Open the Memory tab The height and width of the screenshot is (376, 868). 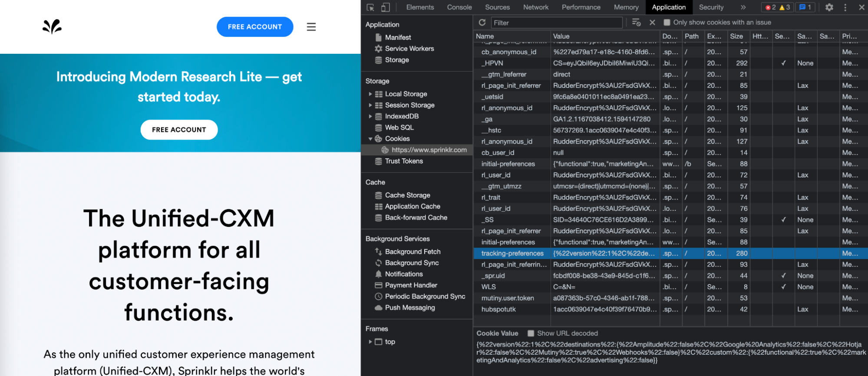[626, 7]
